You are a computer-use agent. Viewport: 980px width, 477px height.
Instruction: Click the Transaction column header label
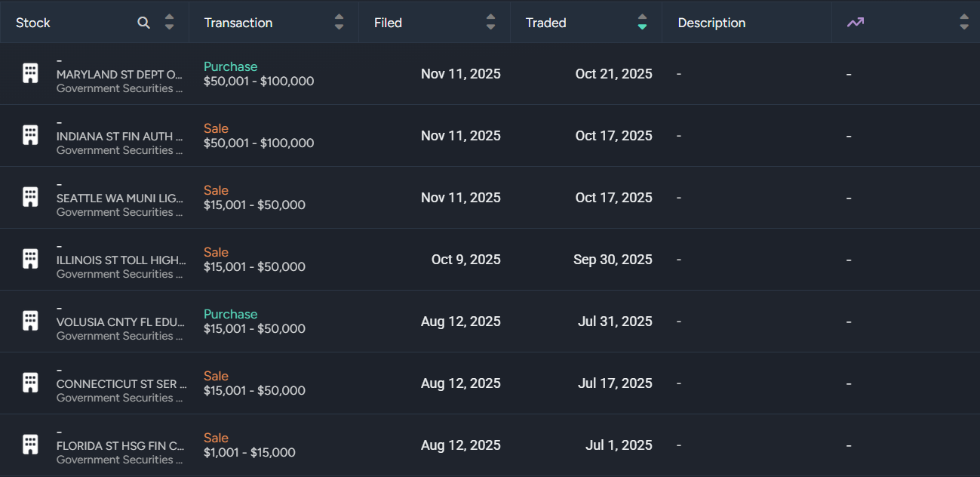pyautogui.click(x=238, y=23)
